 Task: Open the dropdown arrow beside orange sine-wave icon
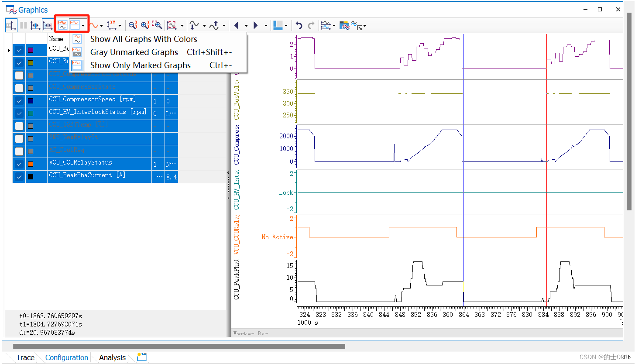point(102,26)
